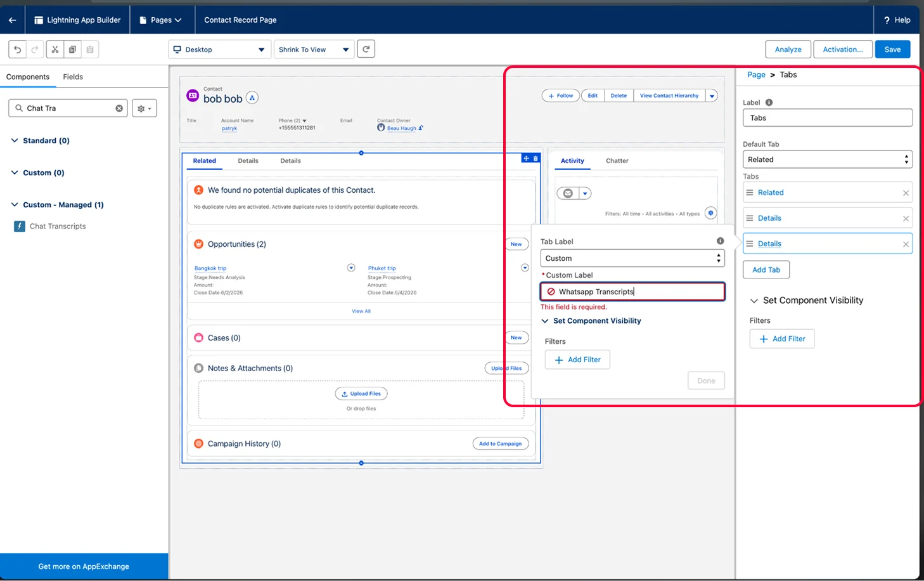
Task: Show the Label info tooltip
Action: [769, 103]
